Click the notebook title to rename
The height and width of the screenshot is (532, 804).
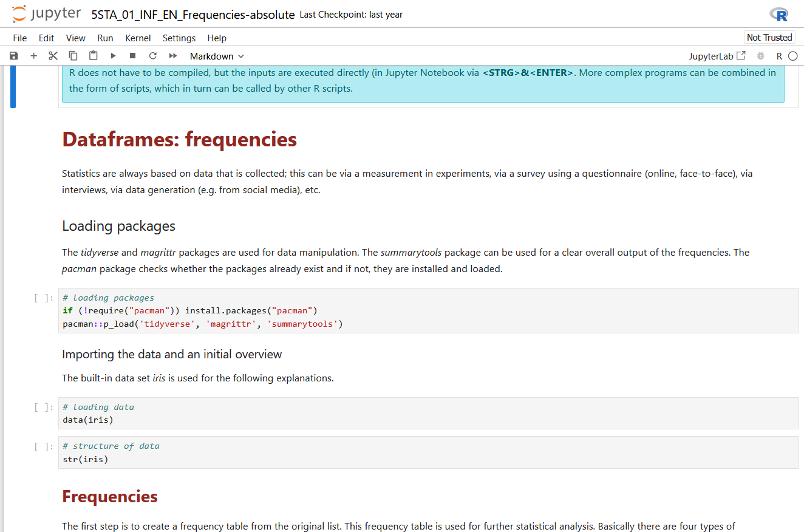(x=193, y=15)
